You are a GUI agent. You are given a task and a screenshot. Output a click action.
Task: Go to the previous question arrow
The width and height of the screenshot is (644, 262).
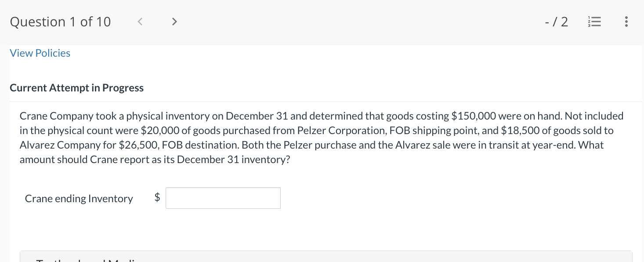coord(140,22)
